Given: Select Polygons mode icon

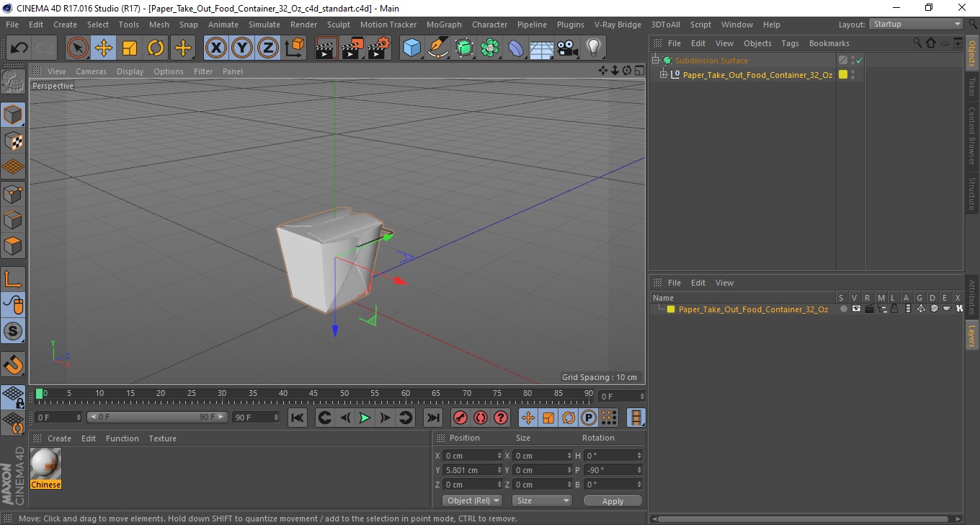Looking at the screenshot, I should (x=13, y=245).
